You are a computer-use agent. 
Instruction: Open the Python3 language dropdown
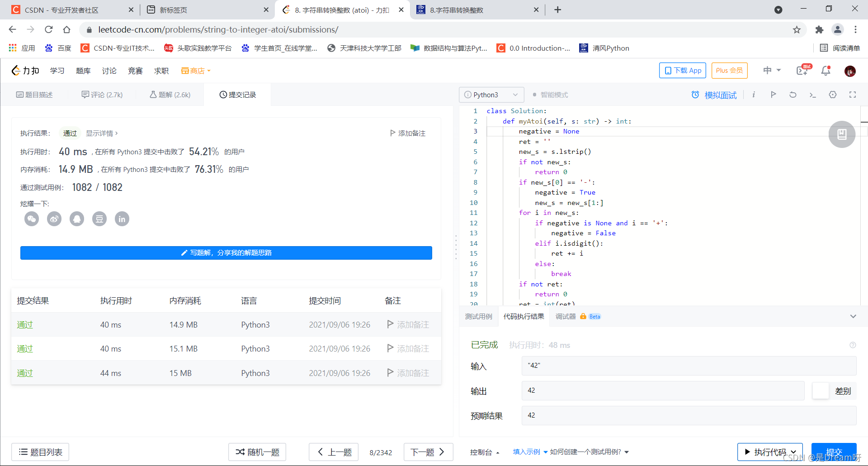click(491, 95)
